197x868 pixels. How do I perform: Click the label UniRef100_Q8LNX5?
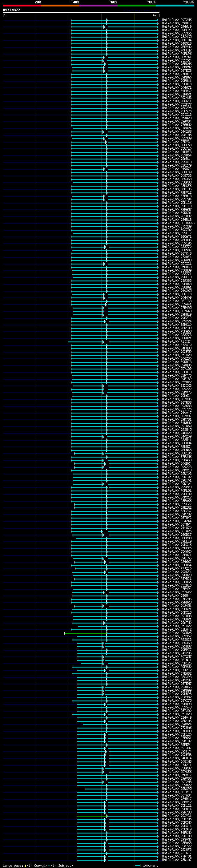pyautogui.click(x=177, y=450)
